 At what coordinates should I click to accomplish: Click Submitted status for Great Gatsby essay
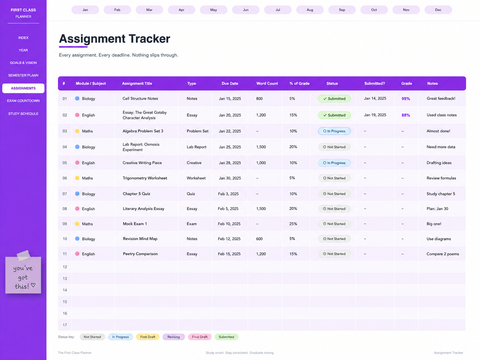tap(334, 115)
